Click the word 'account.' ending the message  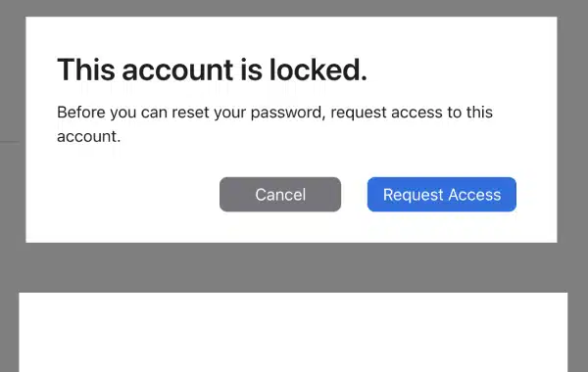[x=88, y=136]
